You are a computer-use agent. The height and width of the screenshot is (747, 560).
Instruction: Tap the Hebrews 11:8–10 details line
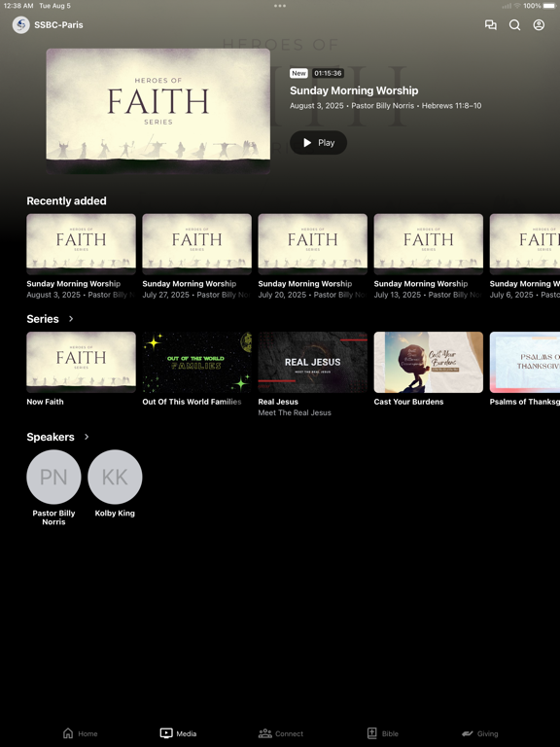[385, 106]
